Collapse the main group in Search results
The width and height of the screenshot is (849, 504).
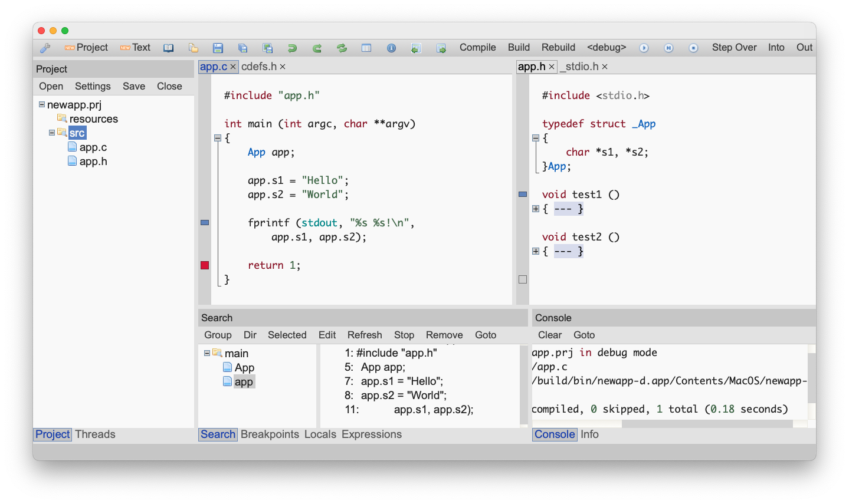coord(206,353)
